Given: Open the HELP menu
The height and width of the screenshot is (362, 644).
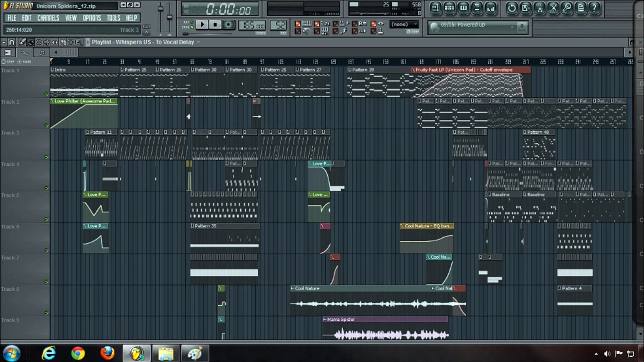Looking at the screenshot, I should pos(131,18).
